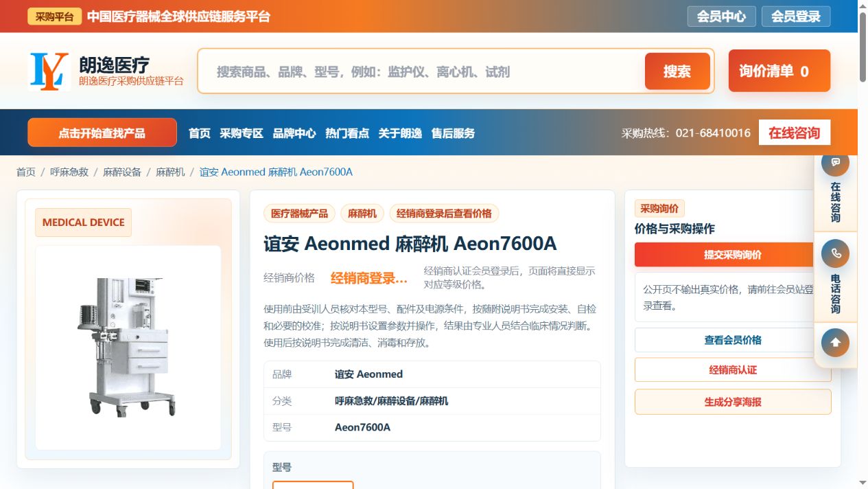Click the page vertical scrollbar thumb
This screenshot has width=868, height=489.
pos(863,47)
